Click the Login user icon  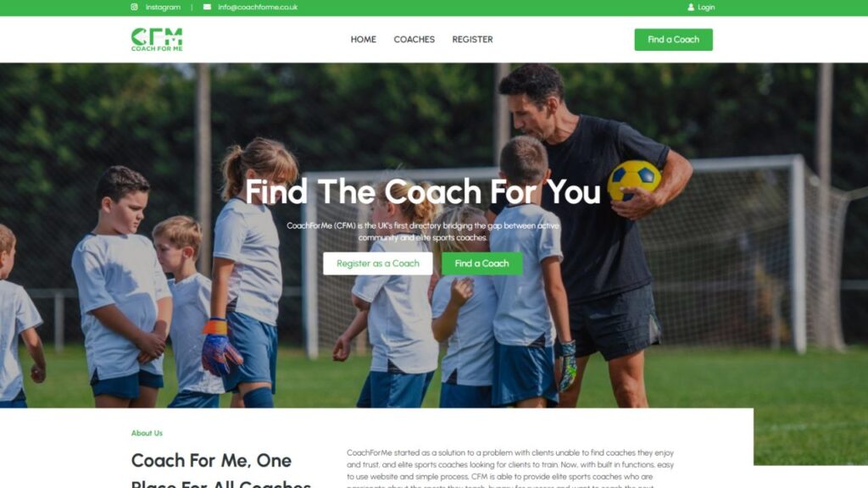691,7
